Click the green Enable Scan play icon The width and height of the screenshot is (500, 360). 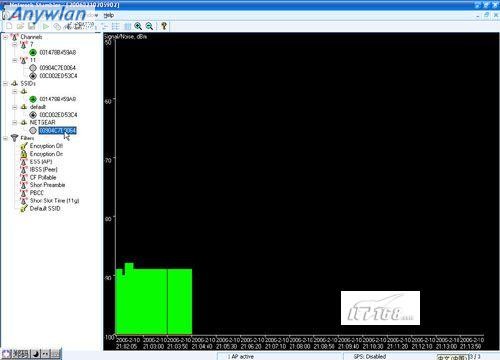coord(46,26)
